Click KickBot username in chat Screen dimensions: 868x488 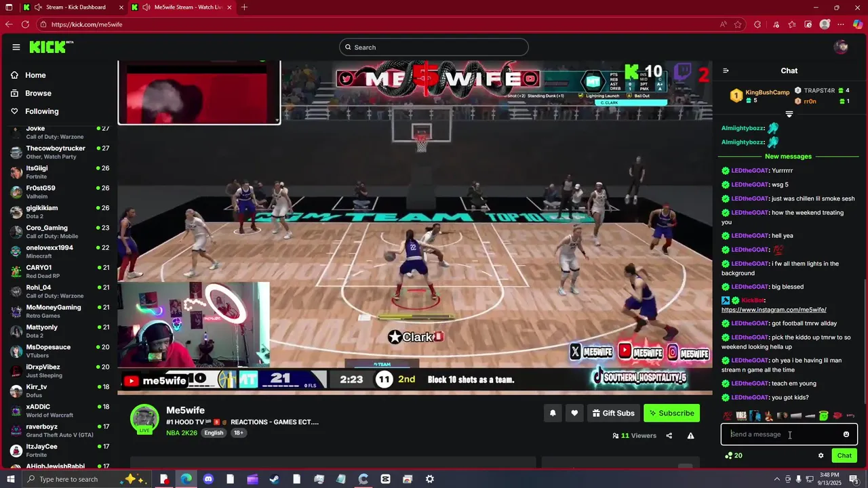753,300
